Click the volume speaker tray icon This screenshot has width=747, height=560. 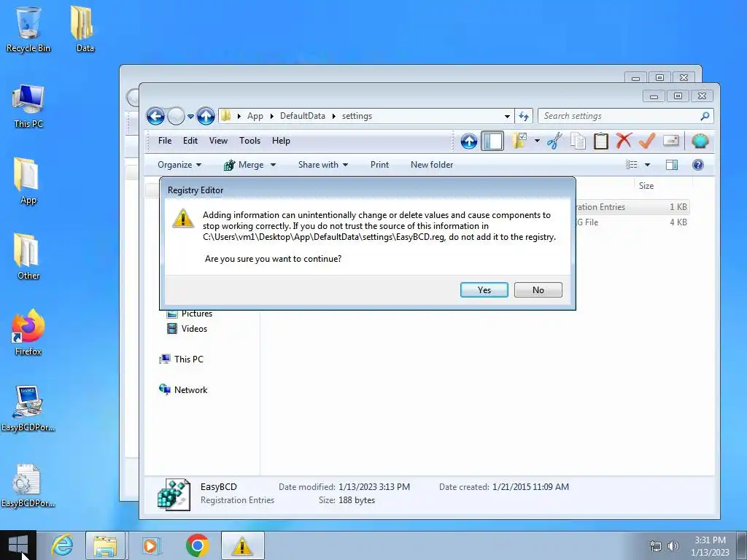tap(673, 545)
